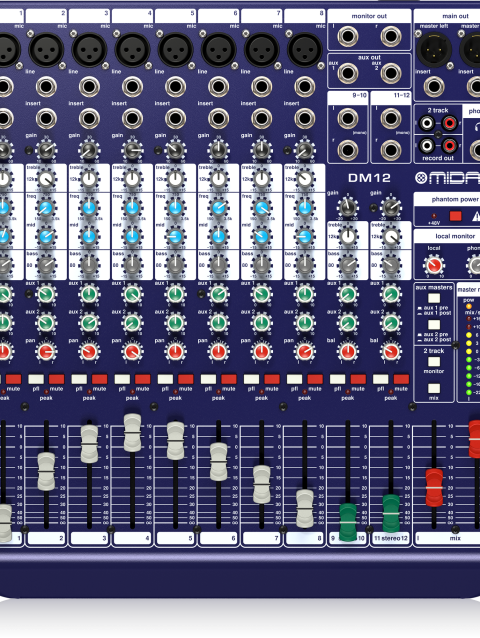The height and width of the screenshot is (638, 480).
Task: Click channel 8 fader
Action: pyautogui.click(x=305, y=509)
